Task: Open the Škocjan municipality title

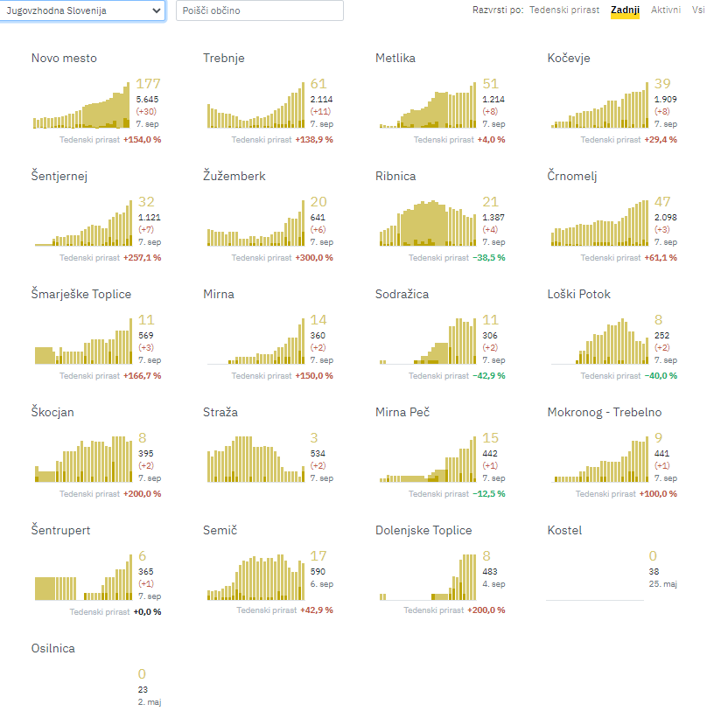Action: coord(52,412)
